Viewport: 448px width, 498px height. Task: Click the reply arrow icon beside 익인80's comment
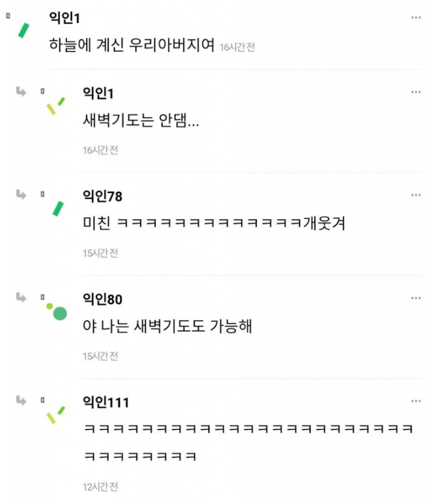click(21, 298)
